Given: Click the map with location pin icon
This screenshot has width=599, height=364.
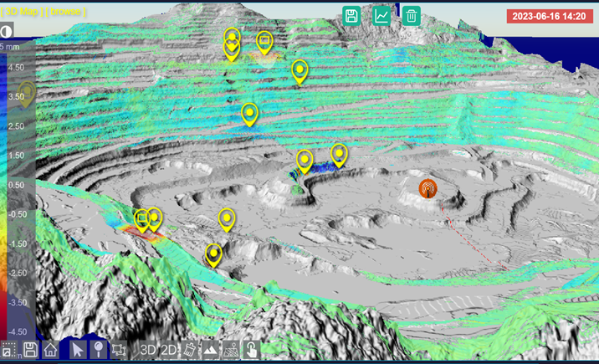Looking at the screenshot, I should tap(231, 350).
